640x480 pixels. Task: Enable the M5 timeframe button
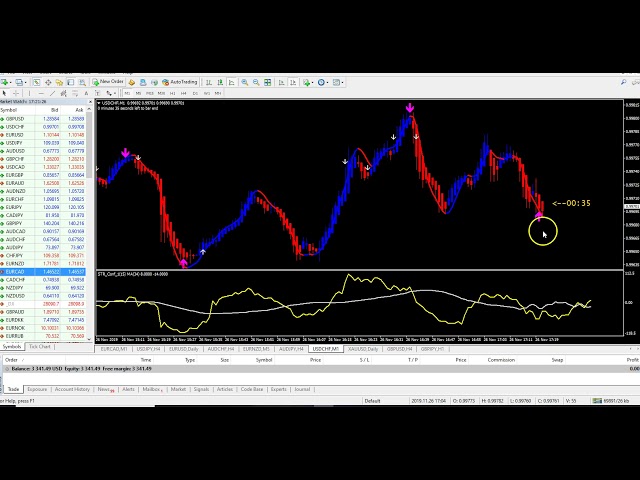coord(139,93)
